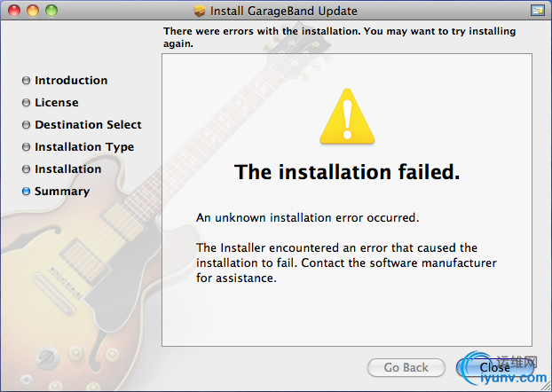Click the Install GarageBand Update title

pyautogui.click(x=284, y=11)
